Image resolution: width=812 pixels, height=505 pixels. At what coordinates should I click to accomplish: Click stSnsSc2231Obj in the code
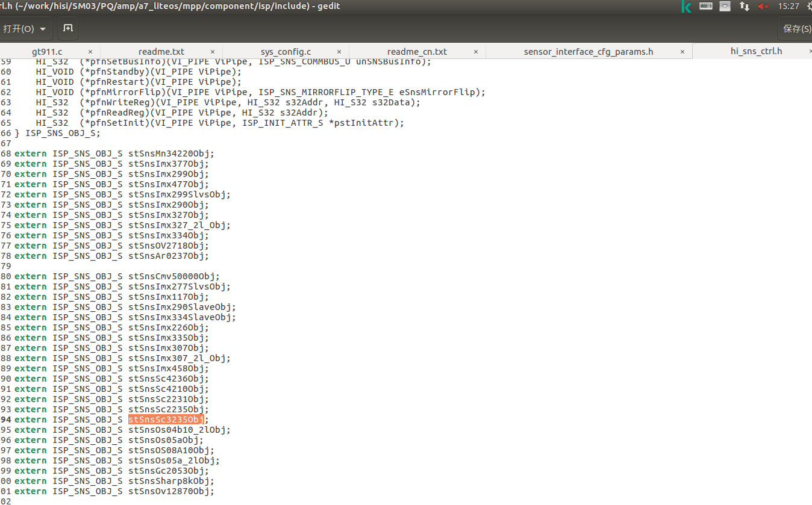(x=166, y=399)
